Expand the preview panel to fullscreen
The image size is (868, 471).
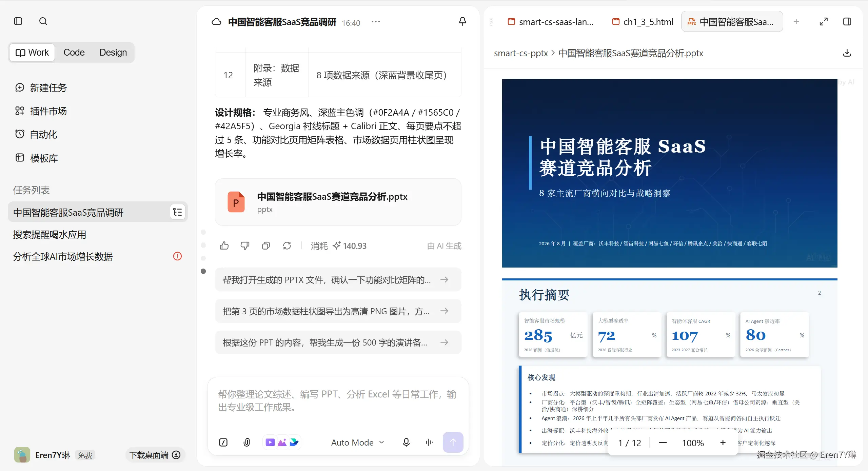824,22
